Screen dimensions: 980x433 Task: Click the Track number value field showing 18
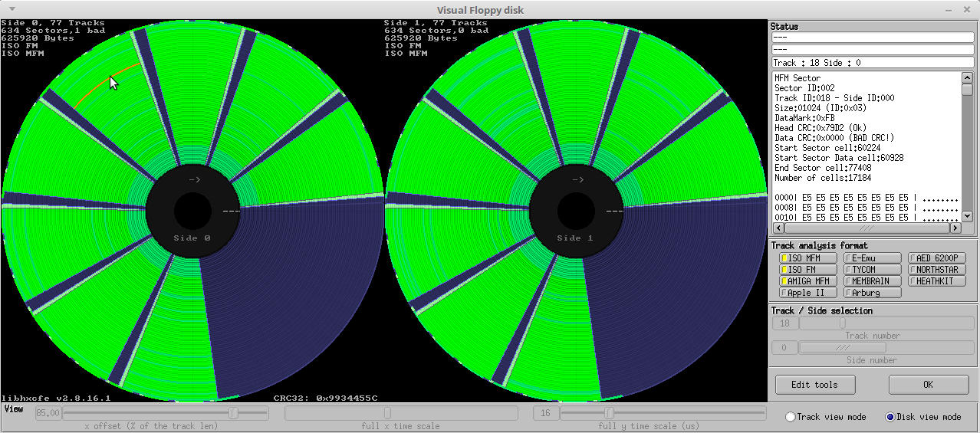(785, 323)
